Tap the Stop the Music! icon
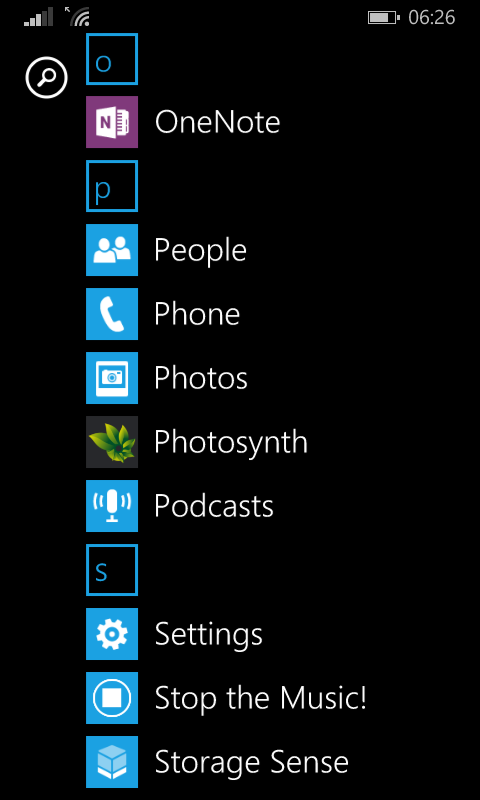 coord(112,698)
